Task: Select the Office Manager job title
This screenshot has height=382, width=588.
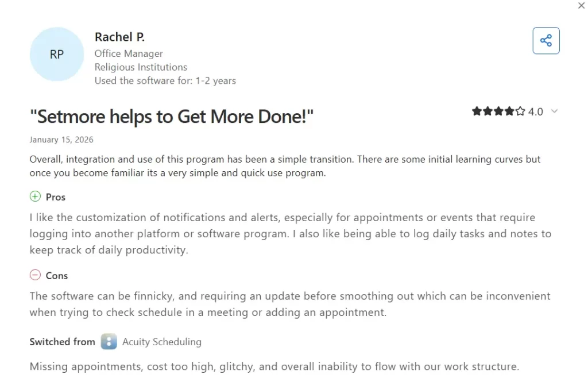Action: point(129,53)
